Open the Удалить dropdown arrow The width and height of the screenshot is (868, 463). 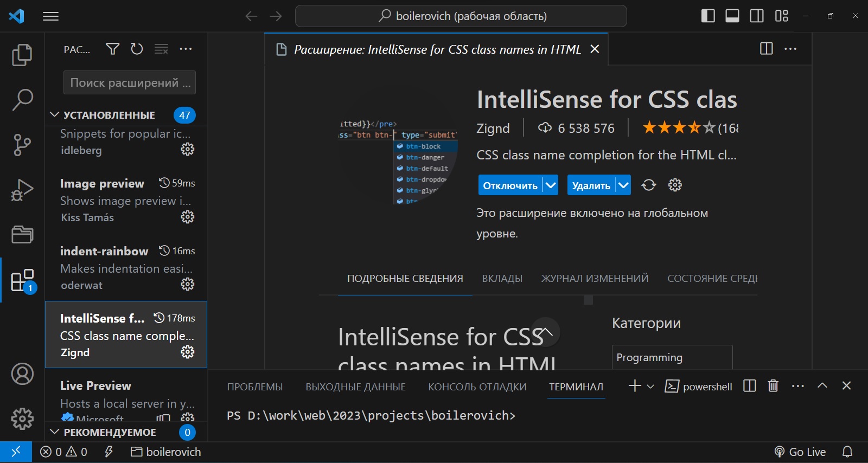623,185
